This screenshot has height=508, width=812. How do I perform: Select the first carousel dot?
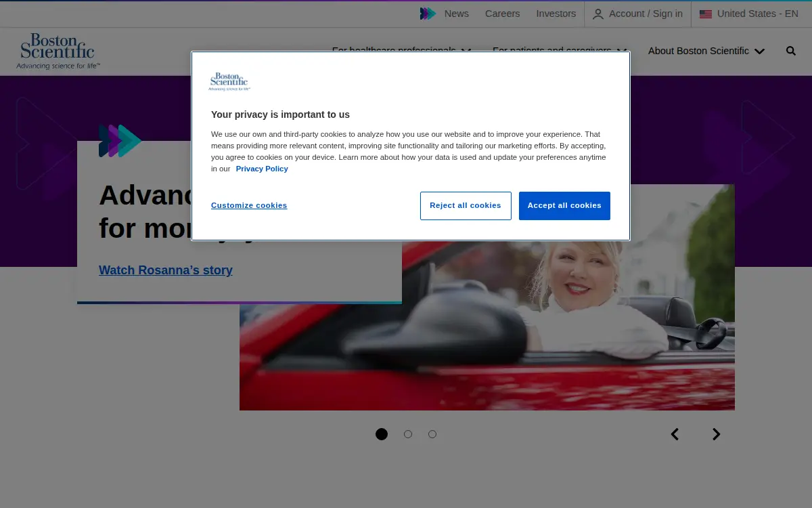point(382,434)
